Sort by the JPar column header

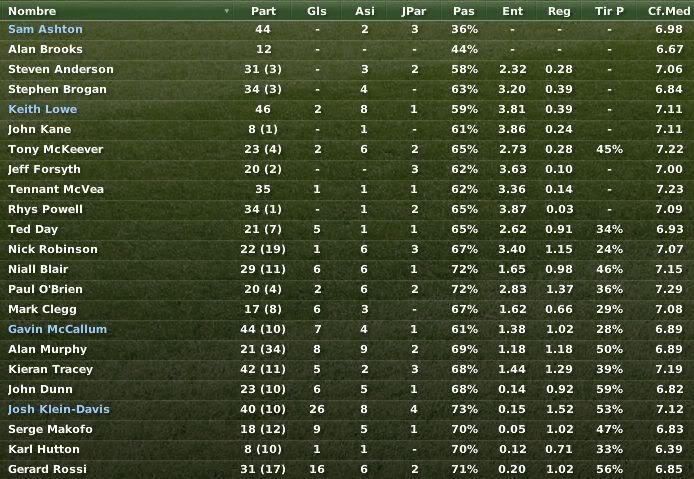[x=413, y=11]
